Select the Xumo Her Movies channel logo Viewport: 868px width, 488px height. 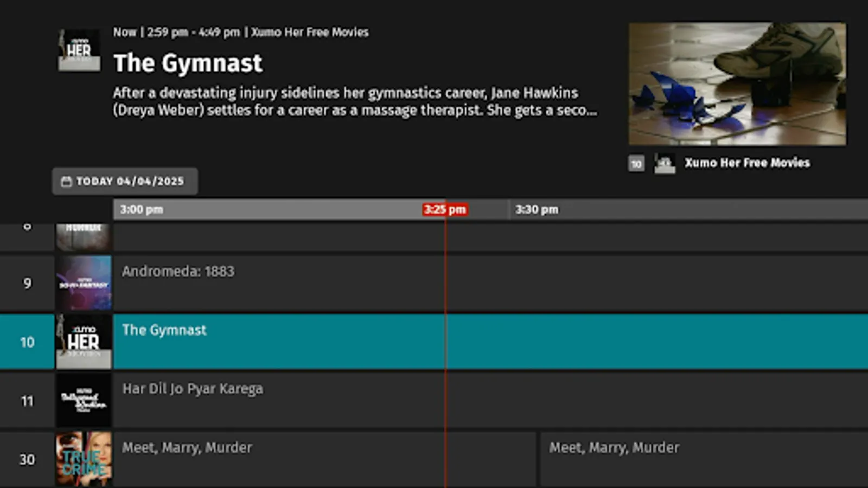click(x=84, y=342)
